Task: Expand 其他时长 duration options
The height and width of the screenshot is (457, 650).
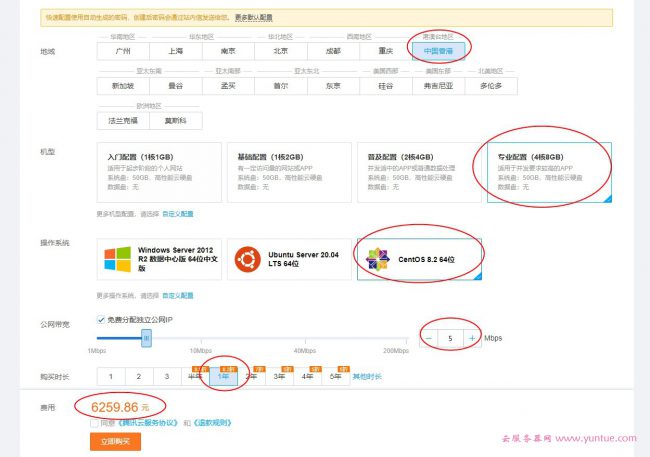Action: (x=366, y=377)
